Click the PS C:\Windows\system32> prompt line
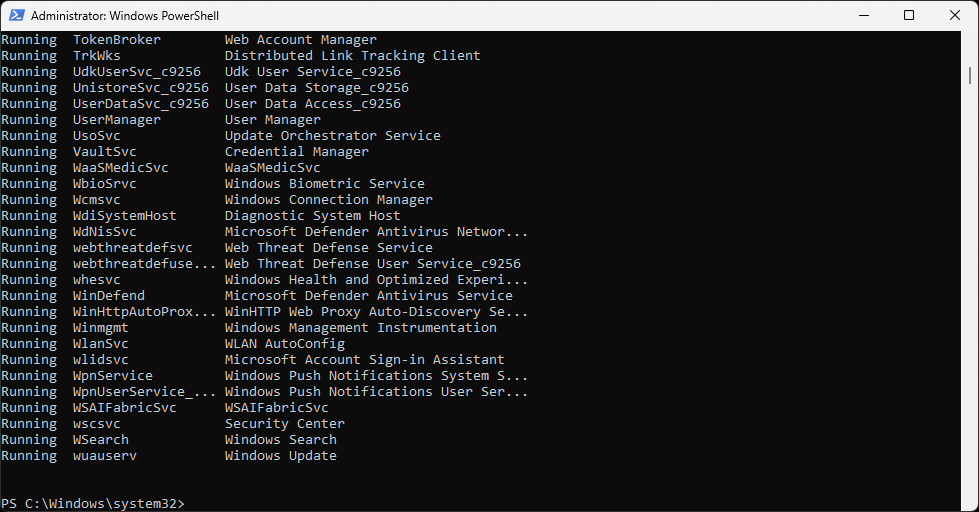Image resolution: width=979 pixels, height=512 pixels. [93, 503]
